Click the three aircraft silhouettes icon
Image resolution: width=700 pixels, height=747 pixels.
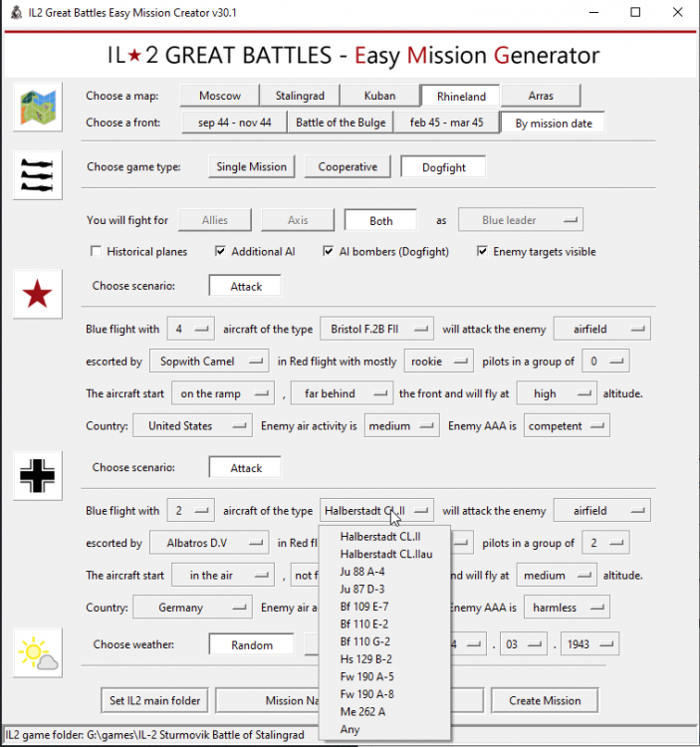[38, 175]
